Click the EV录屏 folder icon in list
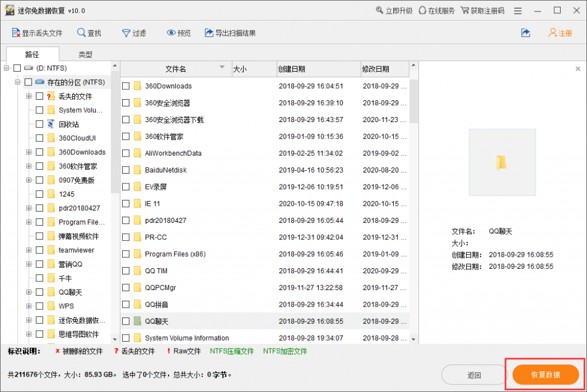 (138, 186)
